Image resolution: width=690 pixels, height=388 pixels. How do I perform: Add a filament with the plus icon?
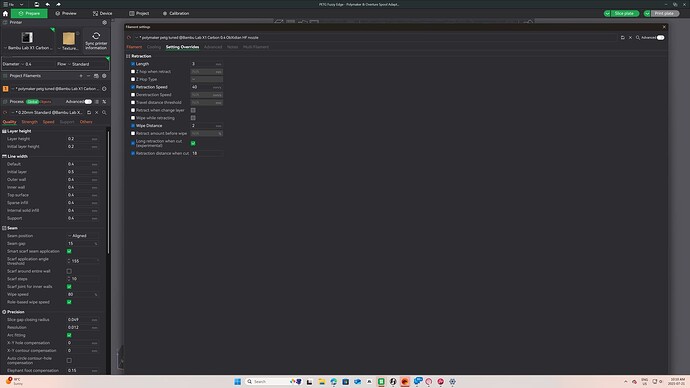click(x=81, y=76)
